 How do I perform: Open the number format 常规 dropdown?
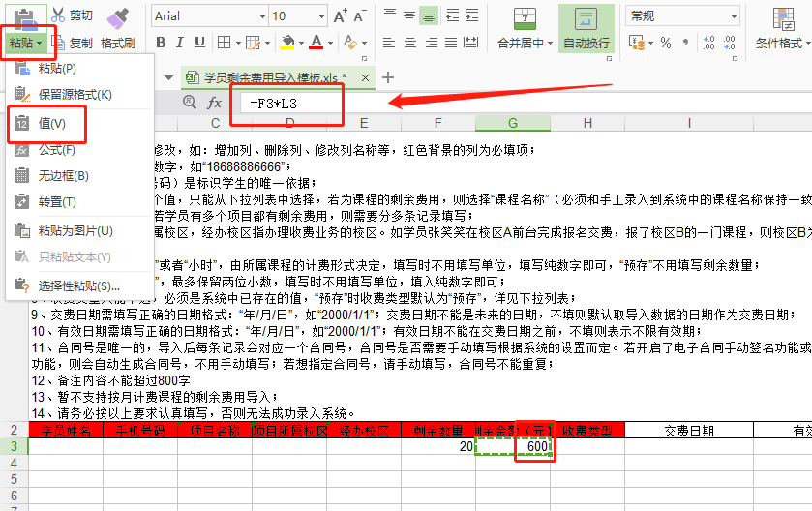click(682, 16)
